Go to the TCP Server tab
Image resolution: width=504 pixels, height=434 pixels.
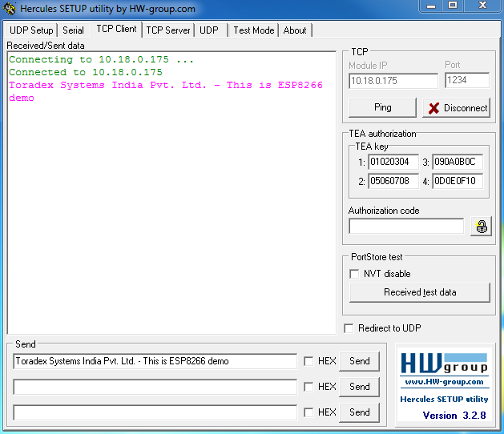coord(168,30)
